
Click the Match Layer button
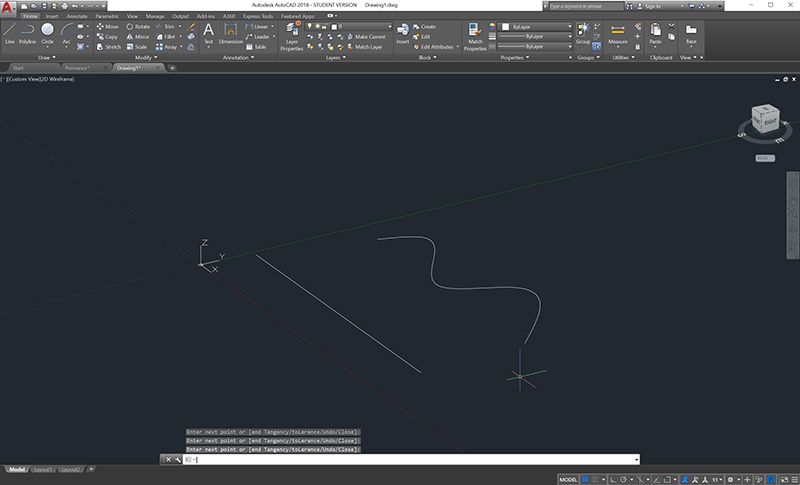(x=365, y=47)
